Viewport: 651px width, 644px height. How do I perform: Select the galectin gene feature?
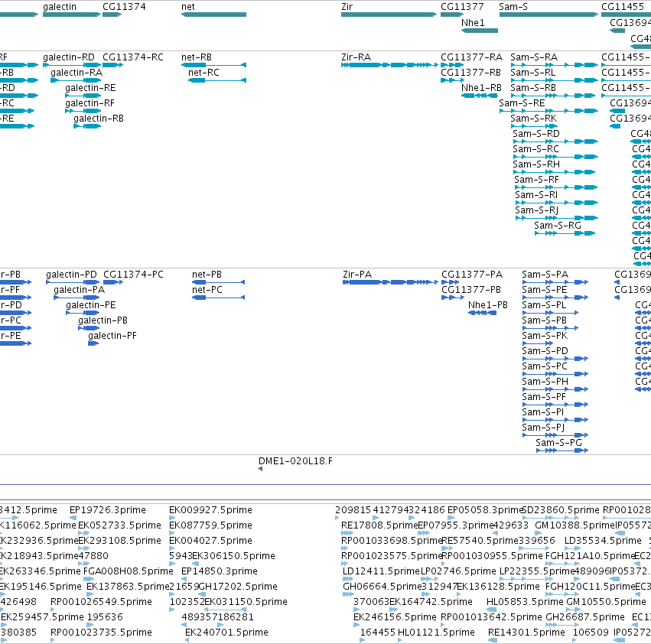72,15
